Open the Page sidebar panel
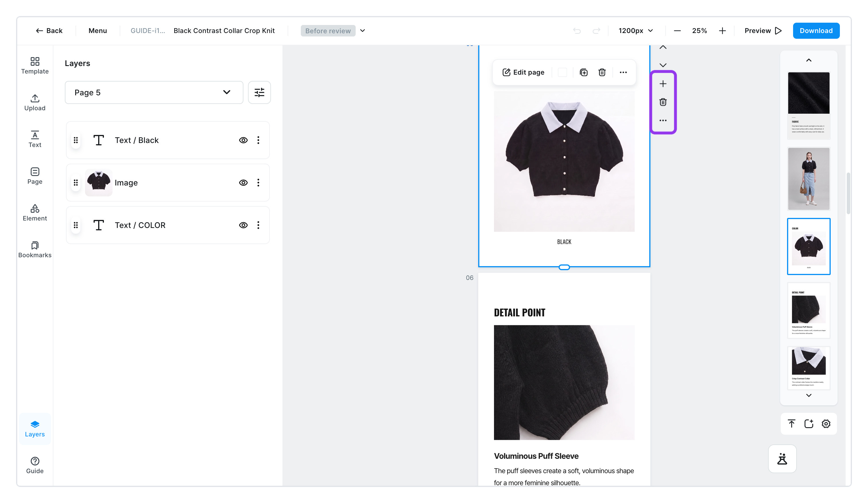This screenshot has height=503, width=868. (x=35, y=176)
